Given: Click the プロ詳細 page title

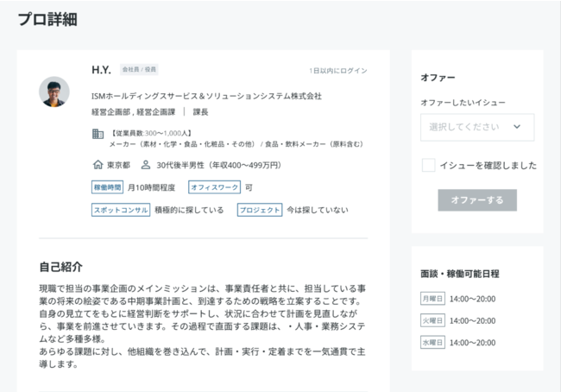Looking at the screenshot, I should [x=47, y=20].
